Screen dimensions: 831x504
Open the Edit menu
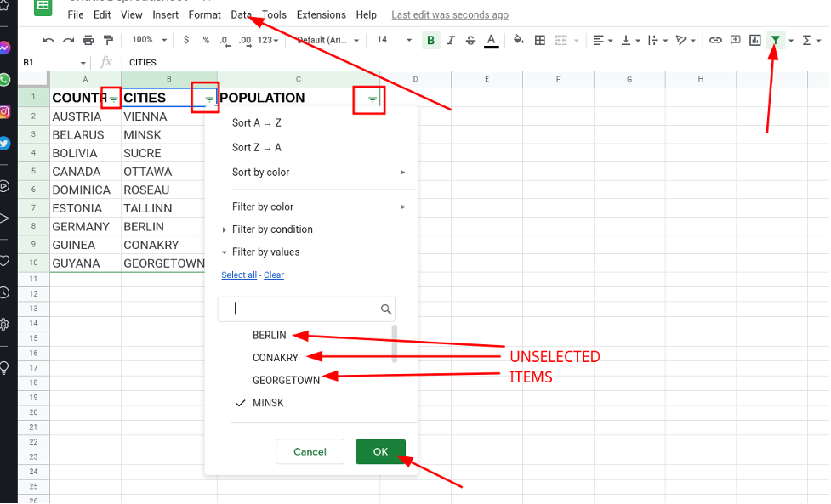pos(102,14)
